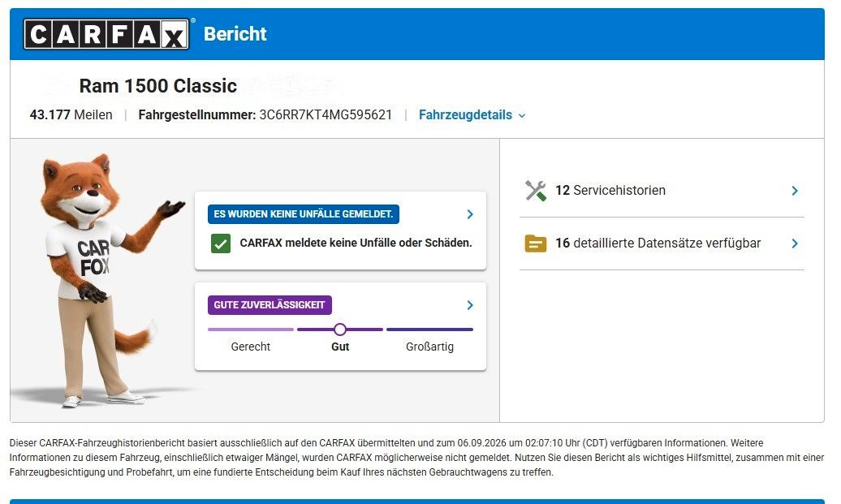Click the CARFAX logo in header
This screenshot has width=841, height=504.
coord(106,34)
